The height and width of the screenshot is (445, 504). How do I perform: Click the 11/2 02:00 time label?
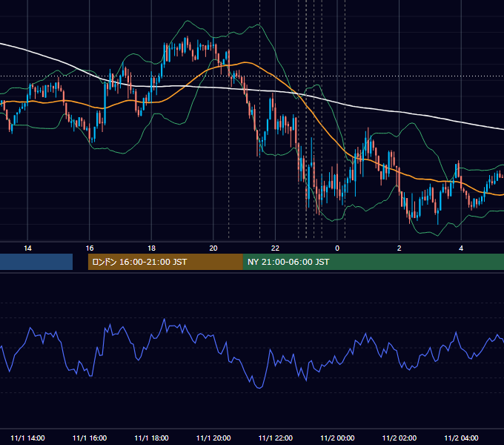(399, 438)
